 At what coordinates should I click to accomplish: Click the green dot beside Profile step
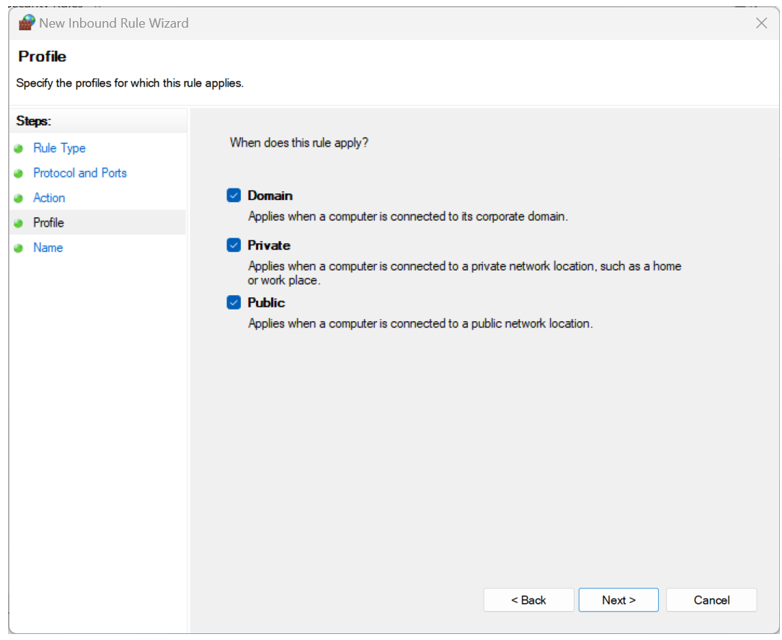(18, 223)
